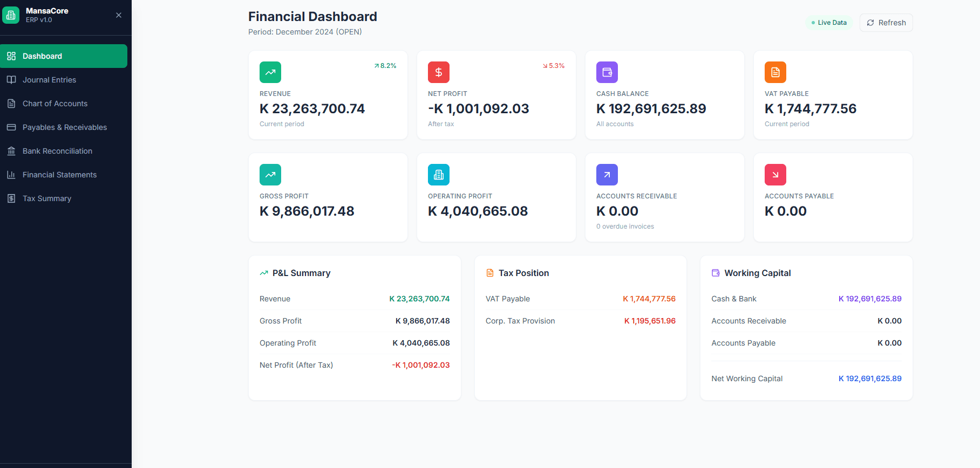Click the VAT Payable amount in Tax Position
Viewport: 980px width, 468px height.
coord(649,299)
